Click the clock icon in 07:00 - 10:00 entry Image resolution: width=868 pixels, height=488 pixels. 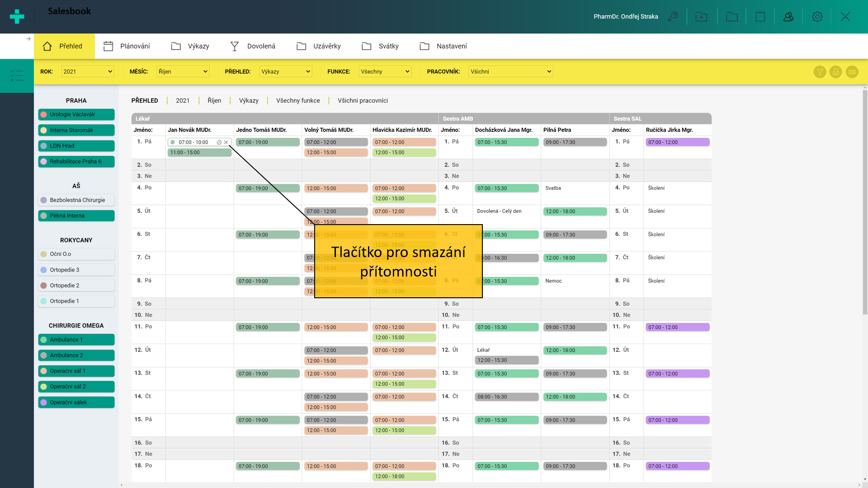tap(219, 142)
